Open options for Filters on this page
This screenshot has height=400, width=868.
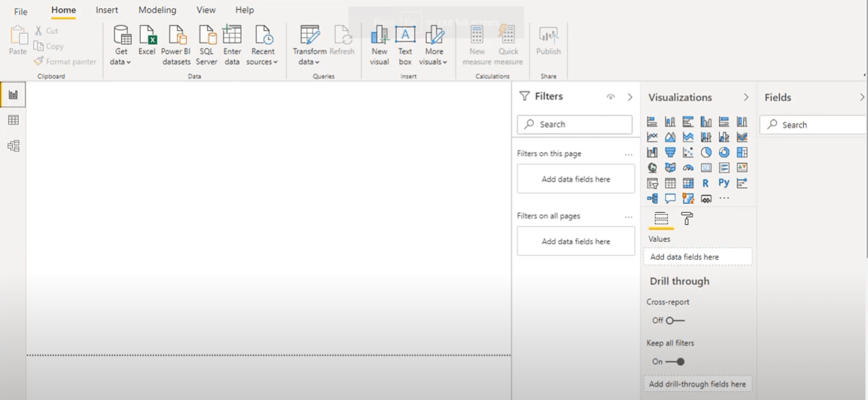tap(628, 154)
